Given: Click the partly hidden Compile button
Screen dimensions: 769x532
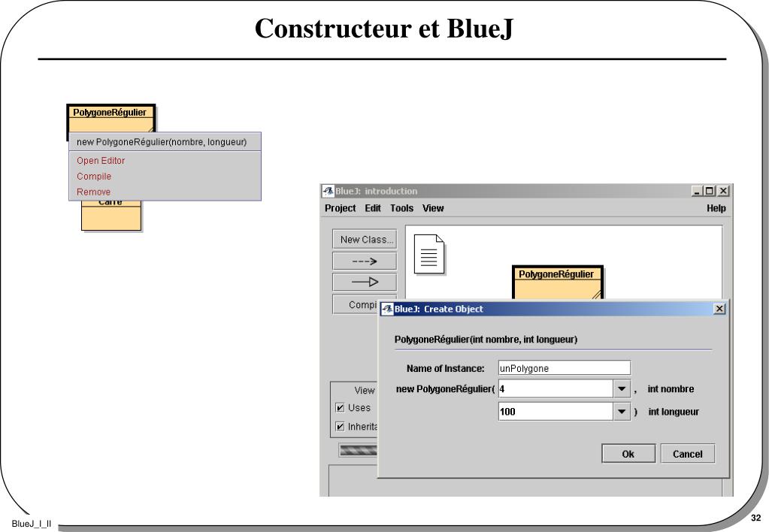Looking at the screenshot, I should coord(356,304).
